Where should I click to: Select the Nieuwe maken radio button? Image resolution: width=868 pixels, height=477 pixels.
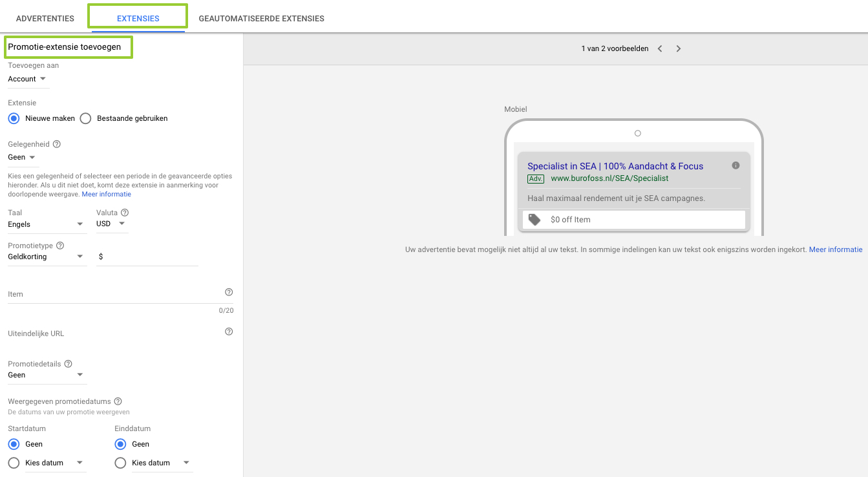coord(14,118)
